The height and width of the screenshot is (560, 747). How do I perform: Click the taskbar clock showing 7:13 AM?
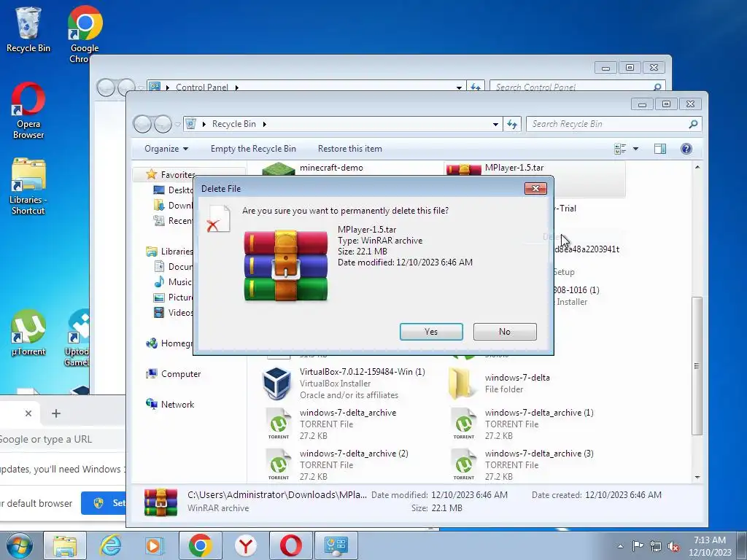pyautogui.click(x=710, y=546)
